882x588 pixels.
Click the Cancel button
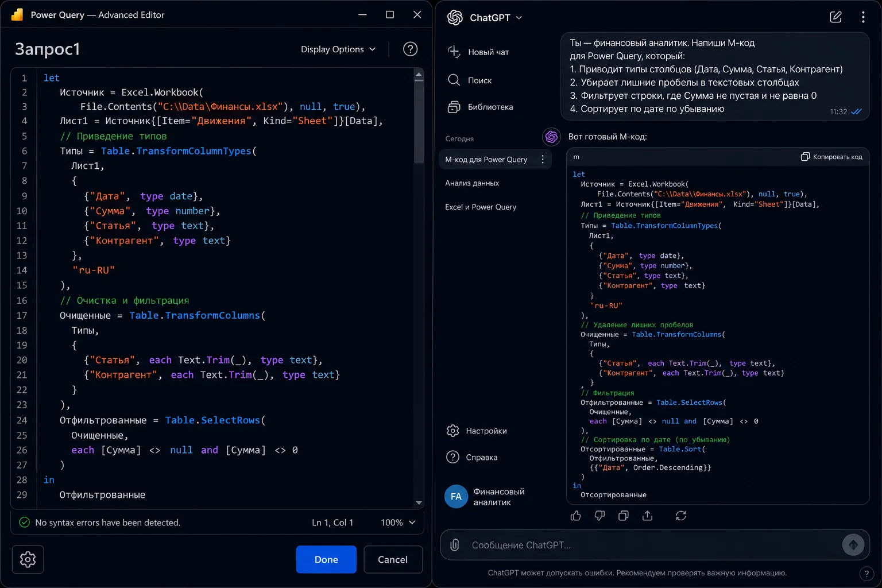[393, 559]
